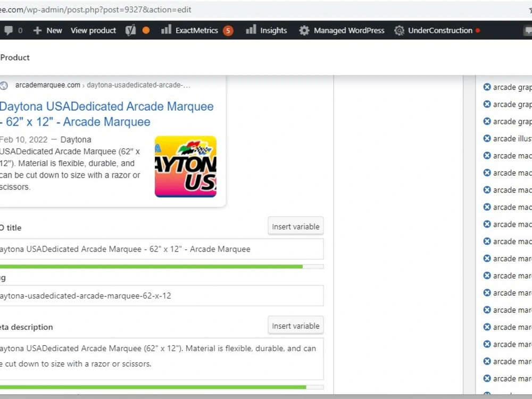Viewport: 532px width, 399px height.
Task: Click the View product link
Action: [93, 30]
